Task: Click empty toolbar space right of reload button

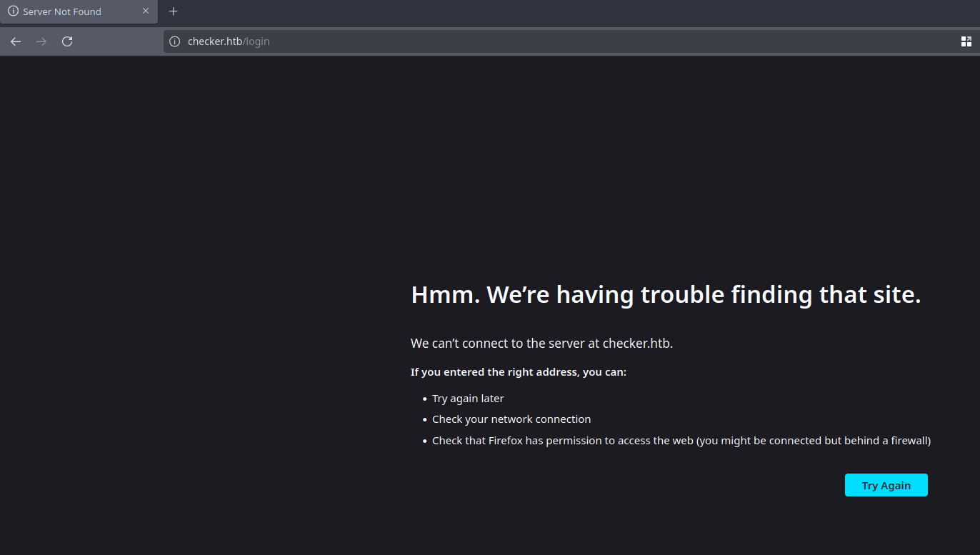Action: (120, 41)
